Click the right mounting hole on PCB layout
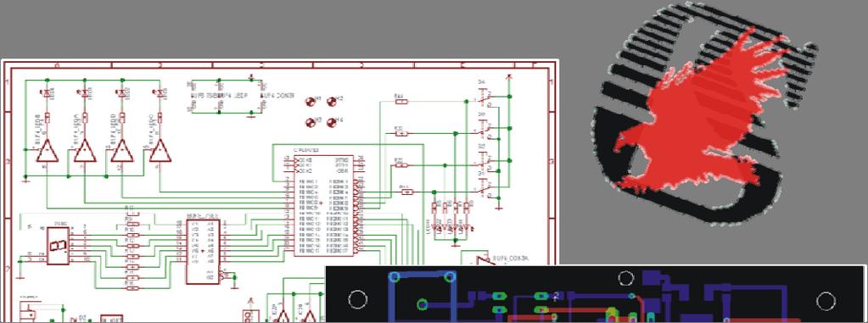 (826, 301)
